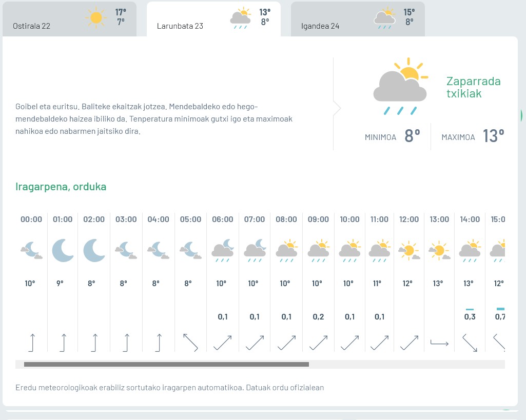Click the shower icon on Igandea 24 tab

coord(385,18)
